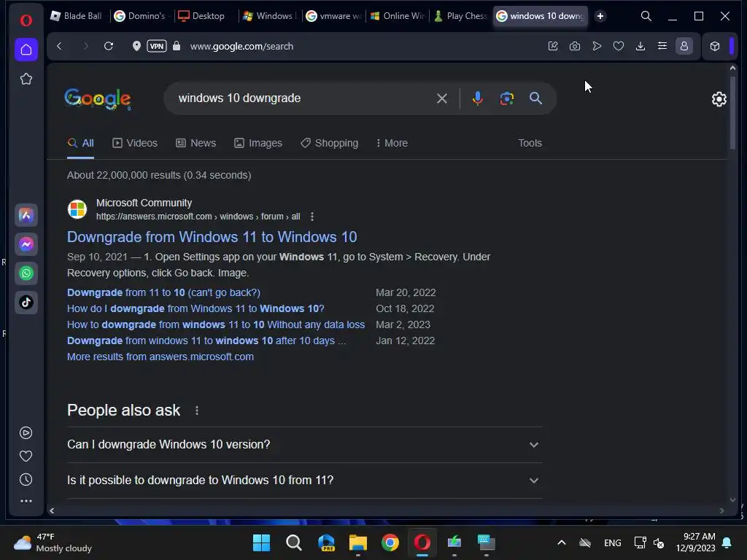This screenshot has width=747, height=560.
Task: Switch to the Play Chess tab
Action: pyautogui.click(x=461, y=16)
